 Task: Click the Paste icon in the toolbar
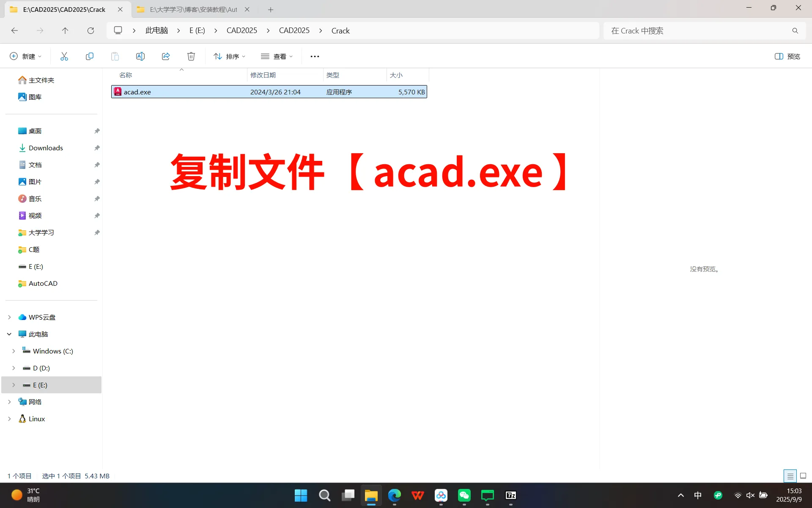click(x=115, y=56)
